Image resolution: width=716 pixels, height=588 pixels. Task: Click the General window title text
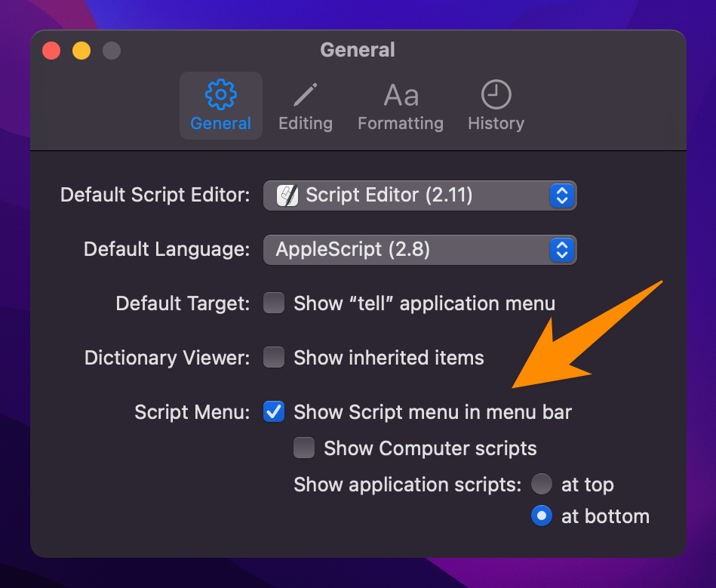coord(358,50)
